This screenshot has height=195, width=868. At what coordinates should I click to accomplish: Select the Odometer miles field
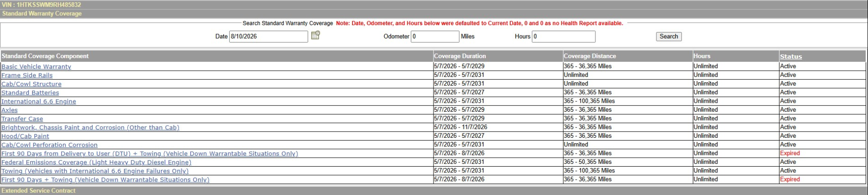pyautogui.click(x=435, y=36)
